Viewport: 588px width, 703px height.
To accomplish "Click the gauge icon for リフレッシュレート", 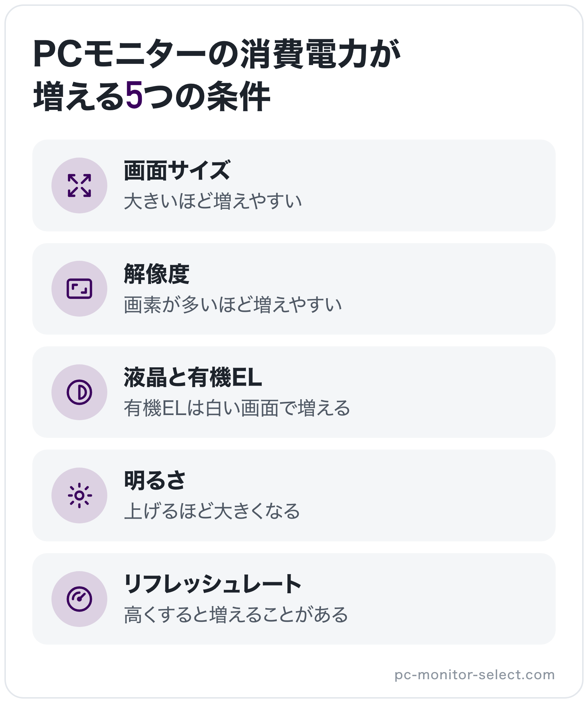I will point(79,599).
